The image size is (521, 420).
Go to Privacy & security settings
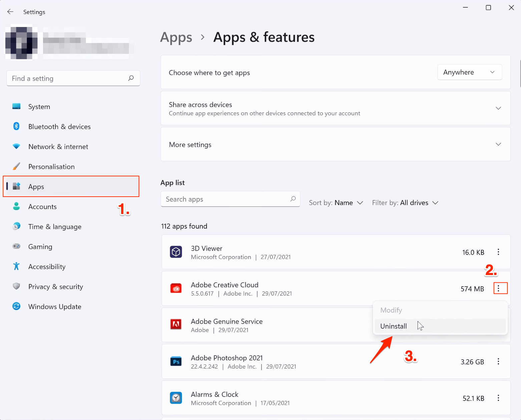55,287
